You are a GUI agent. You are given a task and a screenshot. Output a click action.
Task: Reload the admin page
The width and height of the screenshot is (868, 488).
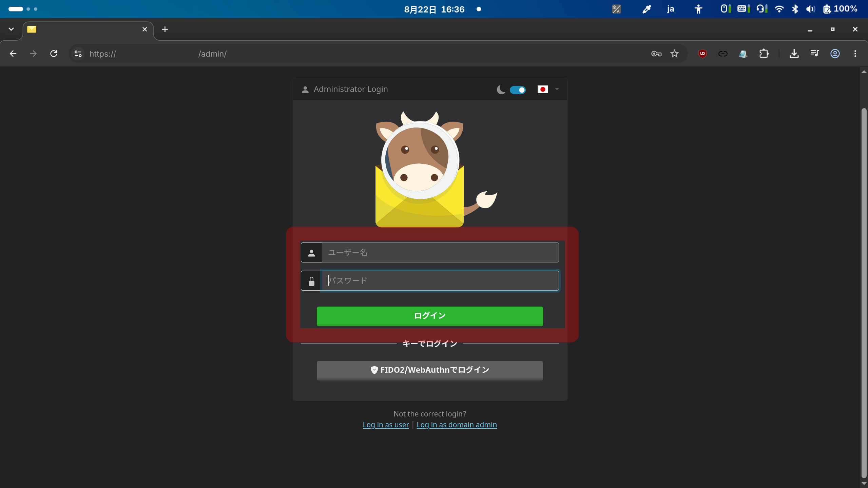pos(54,54)
